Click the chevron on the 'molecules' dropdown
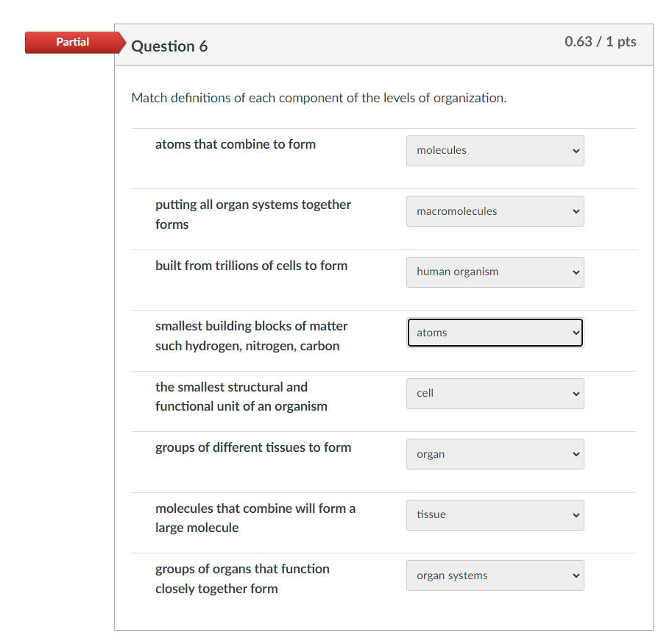 pyautogui.click(x=576, y=151)
